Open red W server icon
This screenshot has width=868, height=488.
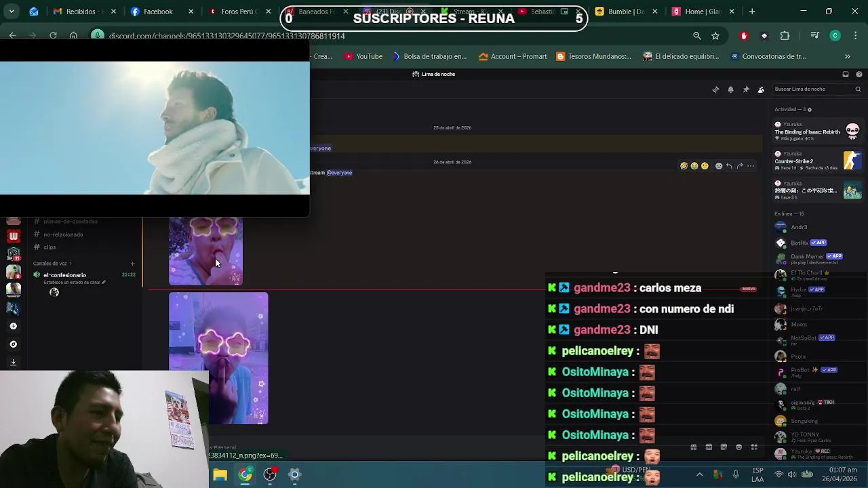click(x=14, y=236)
